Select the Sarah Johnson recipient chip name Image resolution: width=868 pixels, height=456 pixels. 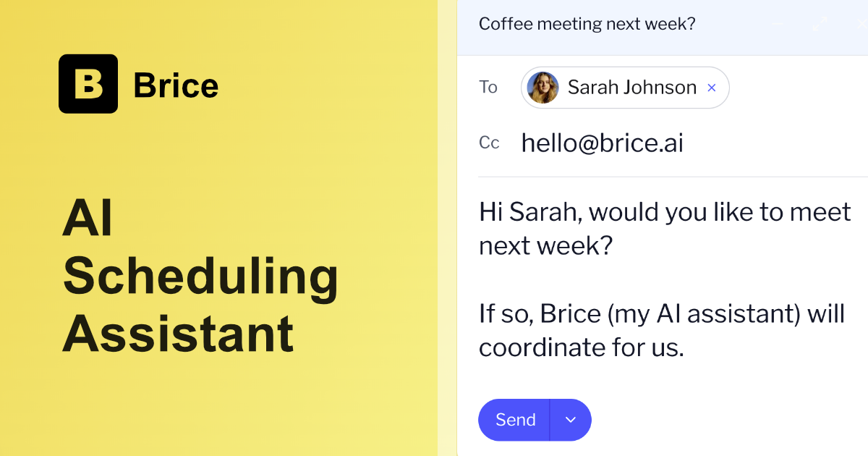631,88
